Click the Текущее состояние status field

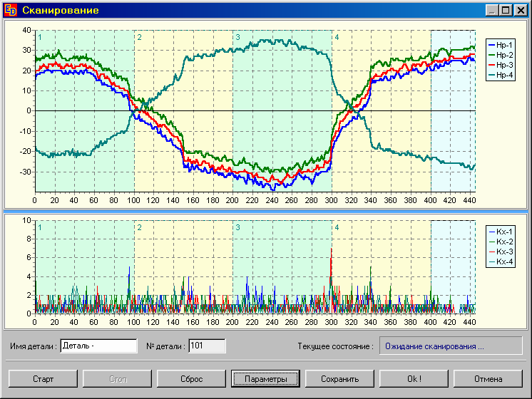(451, 346)
